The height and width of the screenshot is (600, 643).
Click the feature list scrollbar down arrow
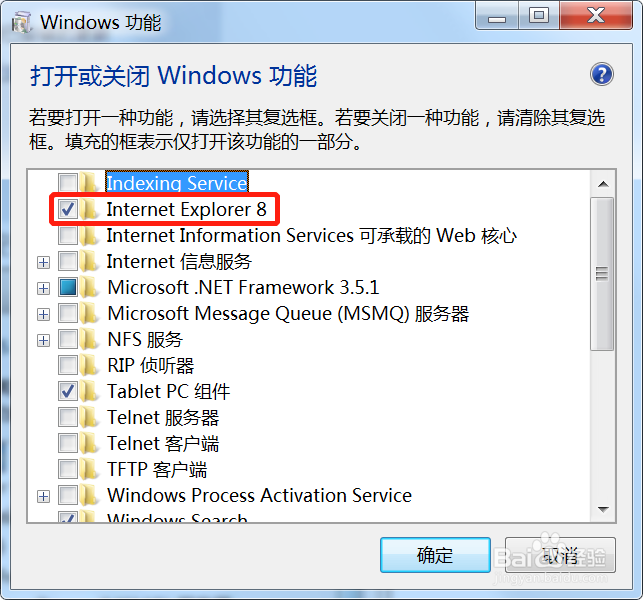603,510
